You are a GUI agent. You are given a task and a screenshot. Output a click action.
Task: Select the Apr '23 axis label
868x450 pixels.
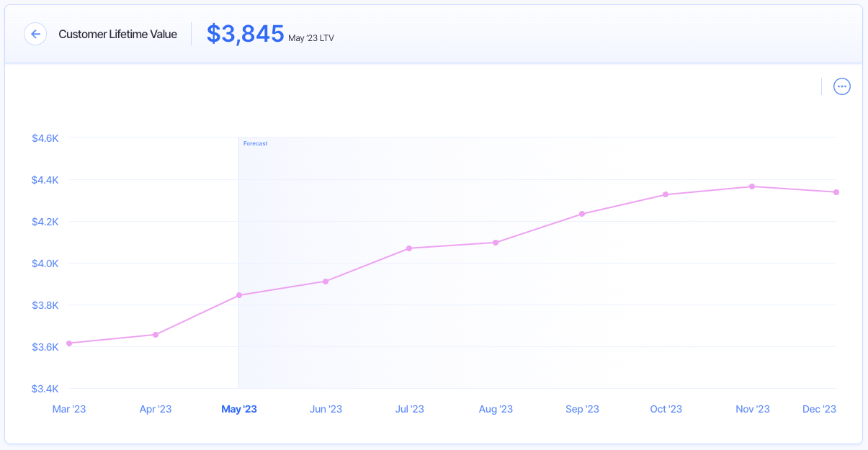tap(156, 408)
